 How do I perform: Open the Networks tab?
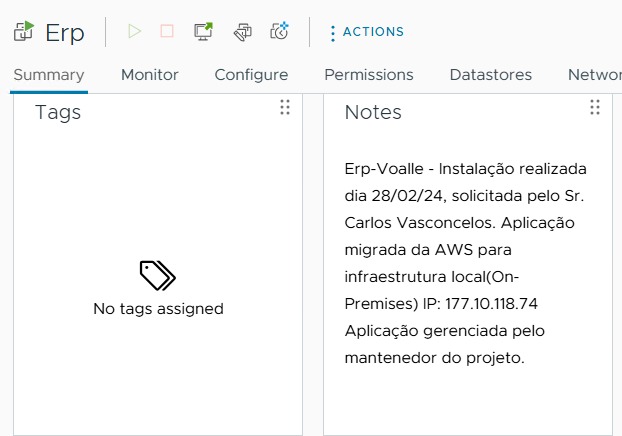(x=595, y=75)
